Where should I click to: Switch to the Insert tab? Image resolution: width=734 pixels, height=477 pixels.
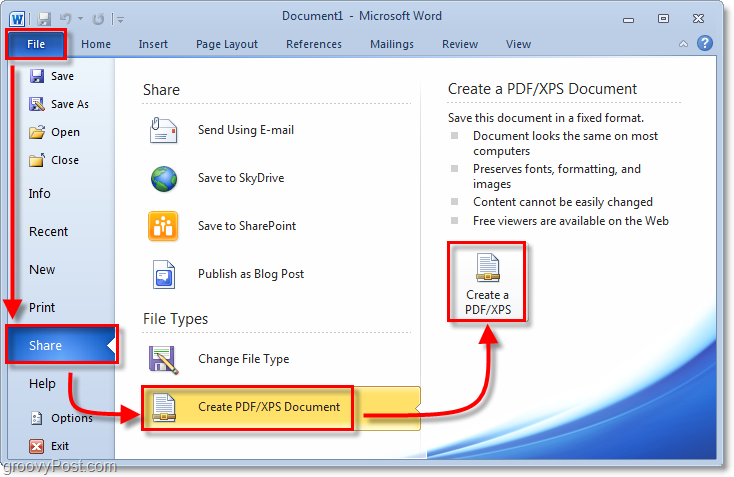pos(153,44)
